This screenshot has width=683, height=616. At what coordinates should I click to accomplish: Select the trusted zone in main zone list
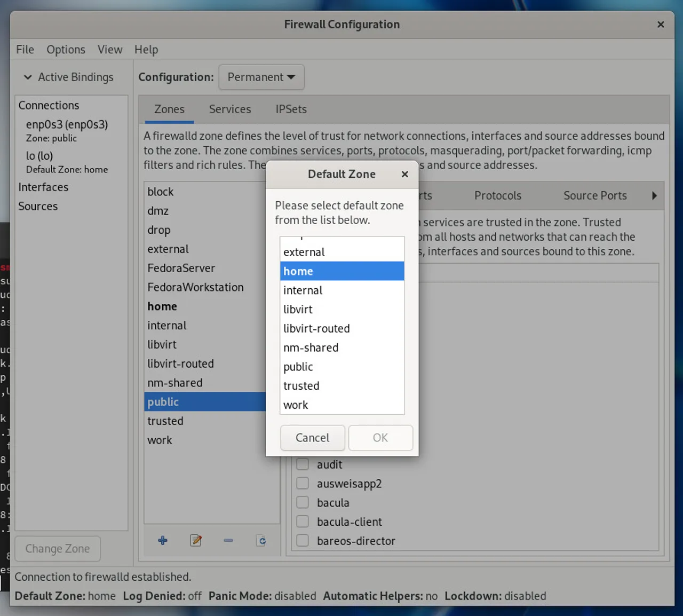click(205, 421)
